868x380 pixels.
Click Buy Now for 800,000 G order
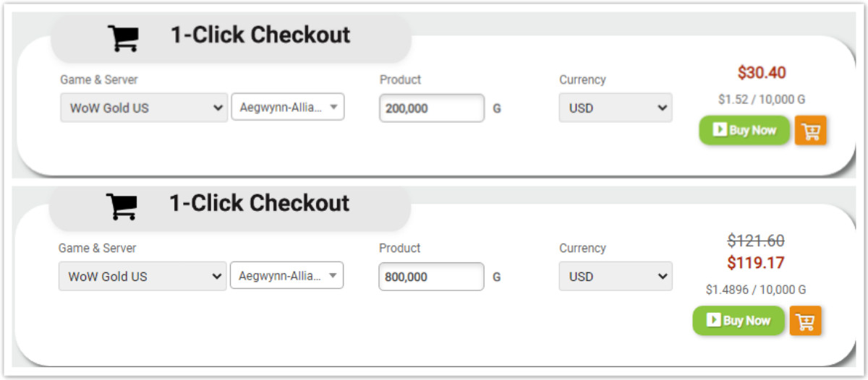739,321
